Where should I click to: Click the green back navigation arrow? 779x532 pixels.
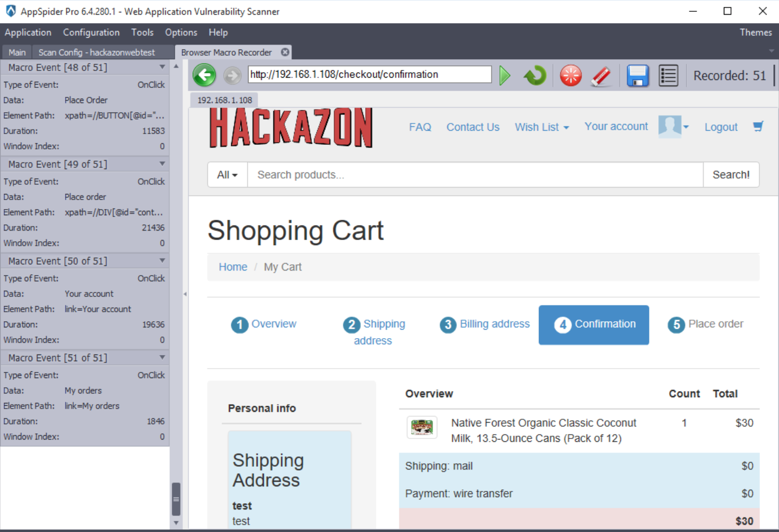click(x=204, y=75)
